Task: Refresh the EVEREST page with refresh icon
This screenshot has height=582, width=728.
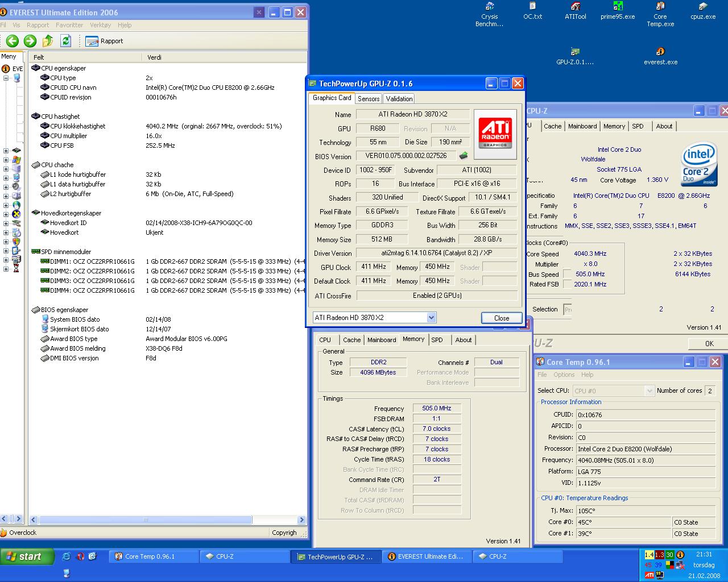Action: pos(65,40)
